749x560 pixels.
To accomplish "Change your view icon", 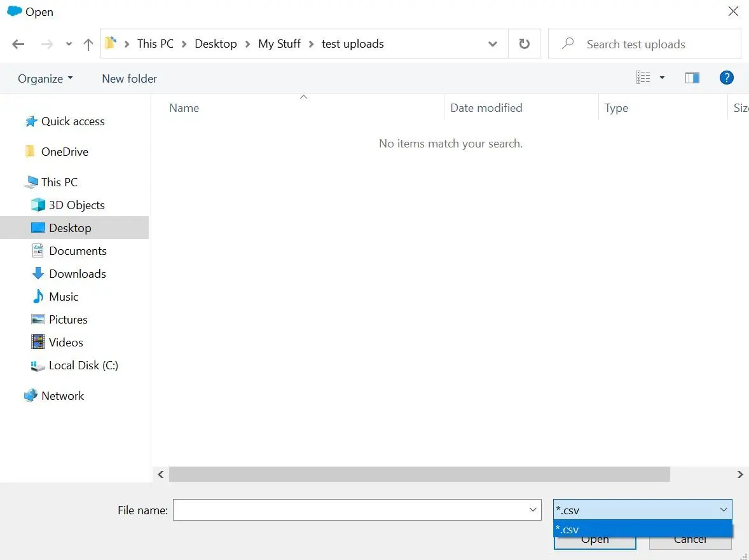I will coord(643,78).
